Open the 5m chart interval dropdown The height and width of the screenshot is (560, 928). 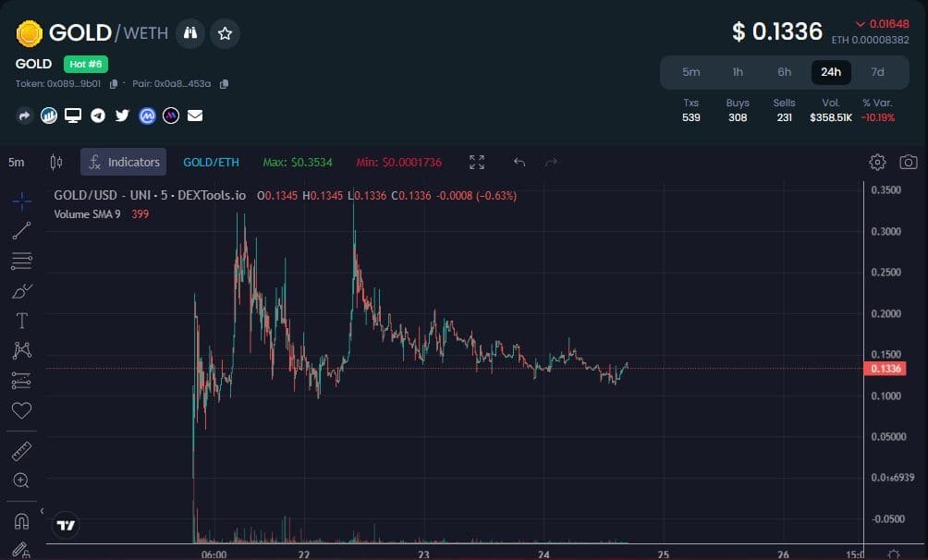pos(17,162)
